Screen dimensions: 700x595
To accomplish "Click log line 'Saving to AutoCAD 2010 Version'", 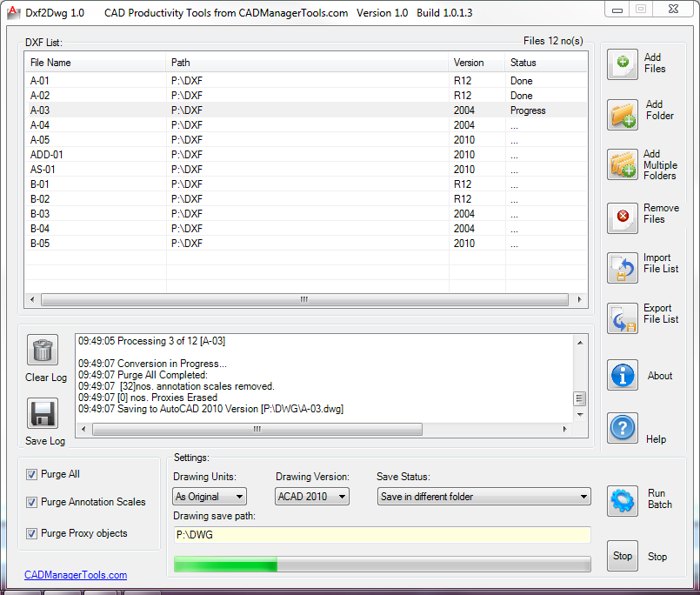I will pos(210,409).
